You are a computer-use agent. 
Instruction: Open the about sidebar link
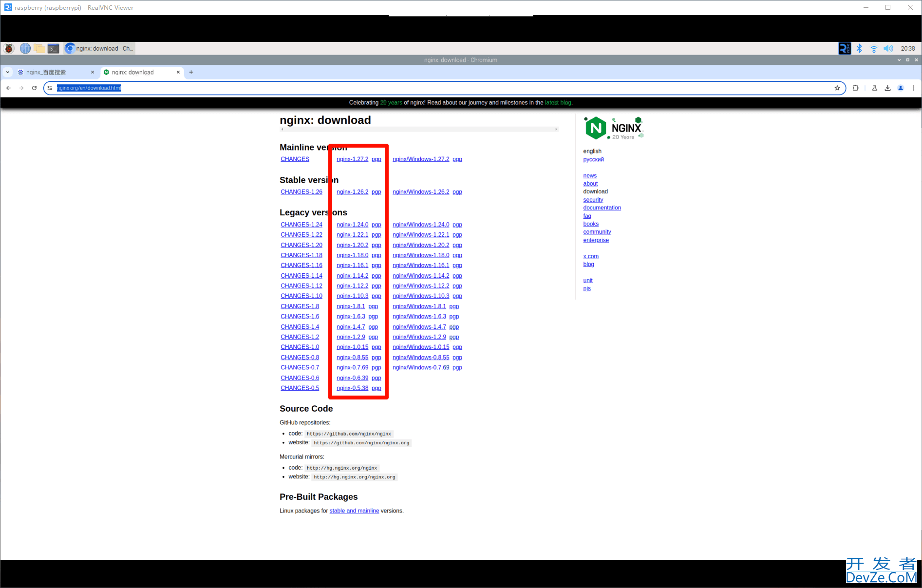click(590, 184)
